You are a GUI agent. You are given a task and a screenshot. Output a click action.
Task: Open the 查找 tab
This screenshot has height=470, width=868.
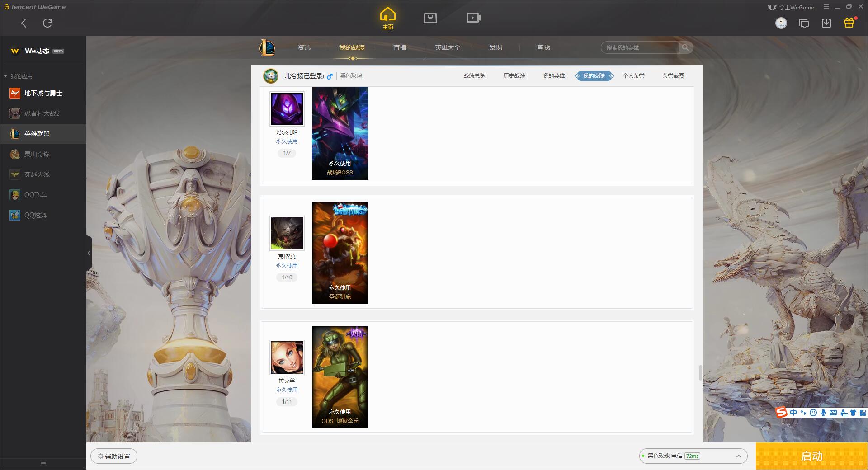pos(543,47)
